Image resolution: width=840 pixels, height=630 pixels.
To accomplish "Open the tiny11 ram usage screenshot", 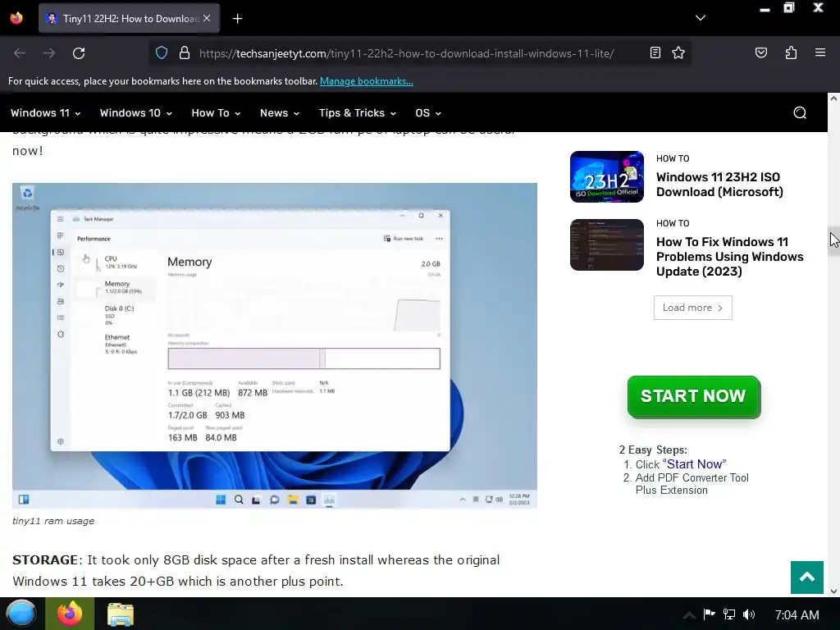I will pyautogui.click(x=274, y=345).
